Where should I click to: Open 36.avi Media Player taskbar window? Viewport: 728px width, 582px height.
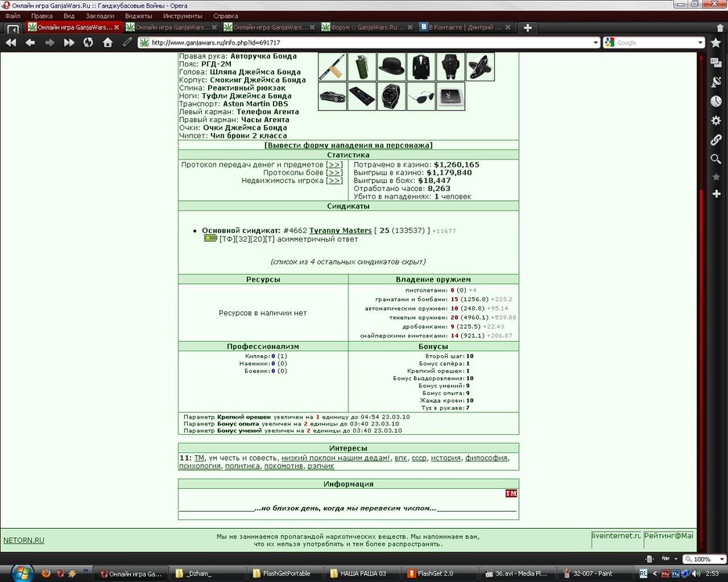click(x=517, y=573)
